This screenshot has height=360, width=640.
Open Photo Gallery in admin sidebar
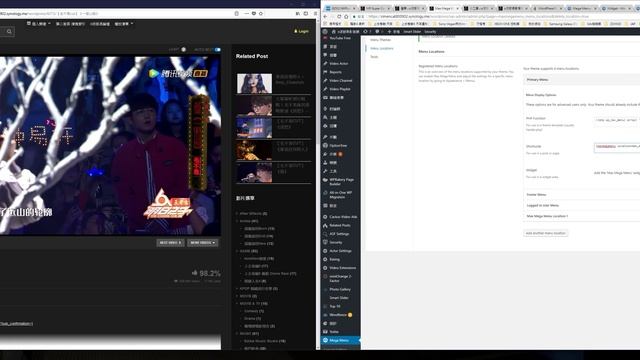coord(340,289)
